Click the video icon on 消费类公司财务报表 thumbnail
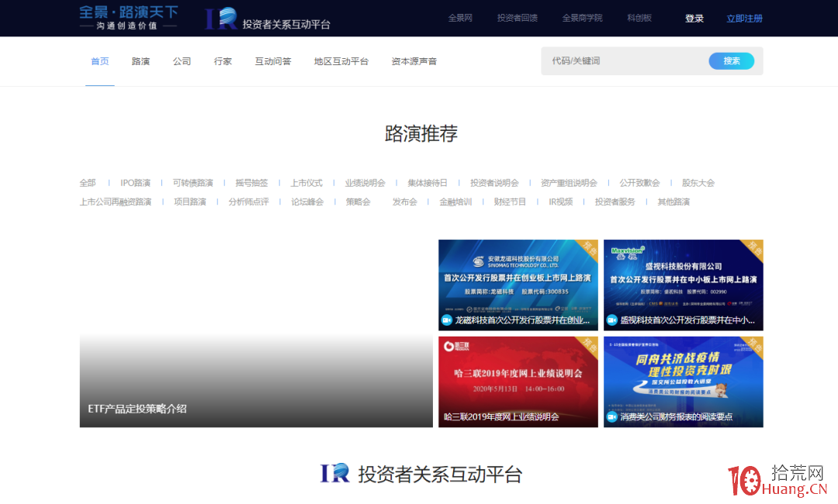 pos(611,415)
